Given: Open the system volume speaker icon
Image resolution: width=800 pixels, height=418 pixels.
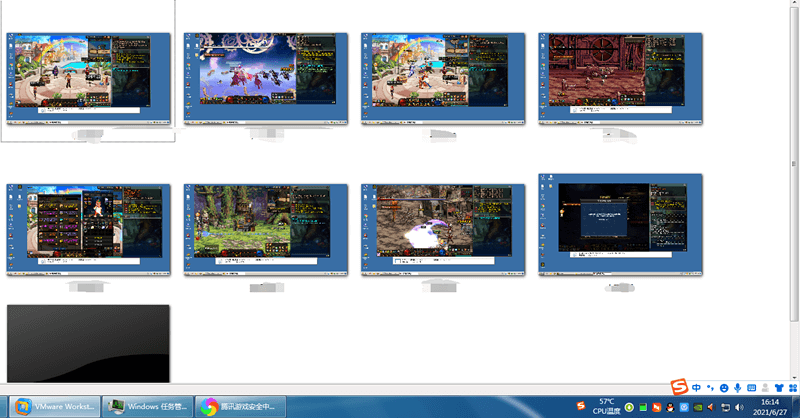Looking at the screenshot, I should coord(739,407).
